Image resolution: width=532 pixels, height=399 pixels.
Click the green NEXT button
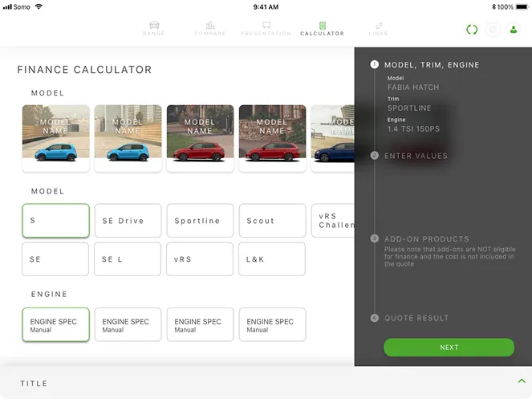point(449,348)
